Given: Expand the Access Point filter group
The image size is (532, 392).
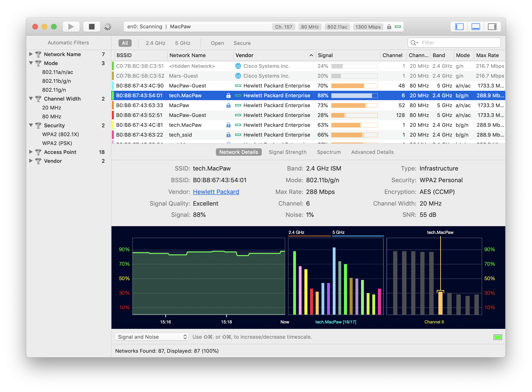Looking at the screenshot, I should [x=31, y=152].
